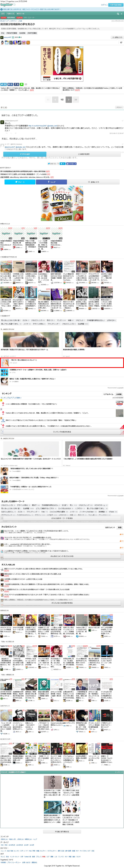Open the Oisix 1,980円 advertisement
Screen dimensions: 124x868
pos(62,203)
